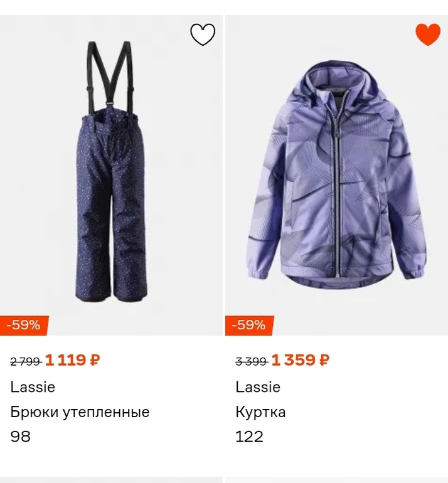Click the black suspenders on the pants
The image size is (448, 483).
coord(94,69)
